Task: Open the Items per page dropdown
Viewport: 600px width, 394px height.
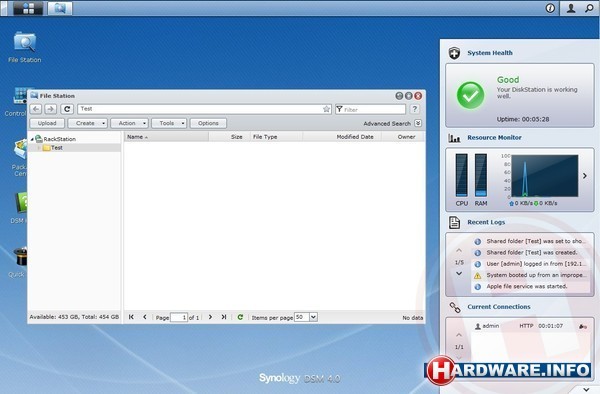Action: pyautogui.click(x=313, y=317)
